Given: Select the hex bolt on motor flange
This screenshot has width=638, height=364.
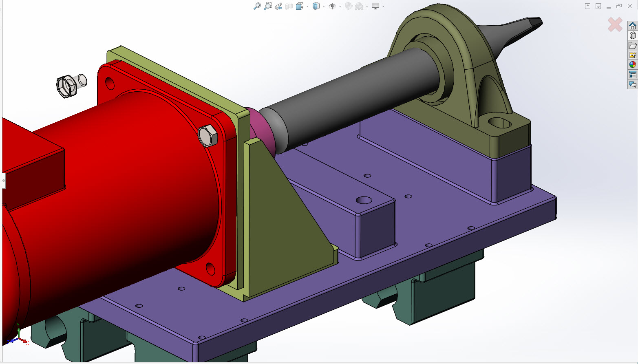Looking at the screenshot, I should click(x=208, y=136).
